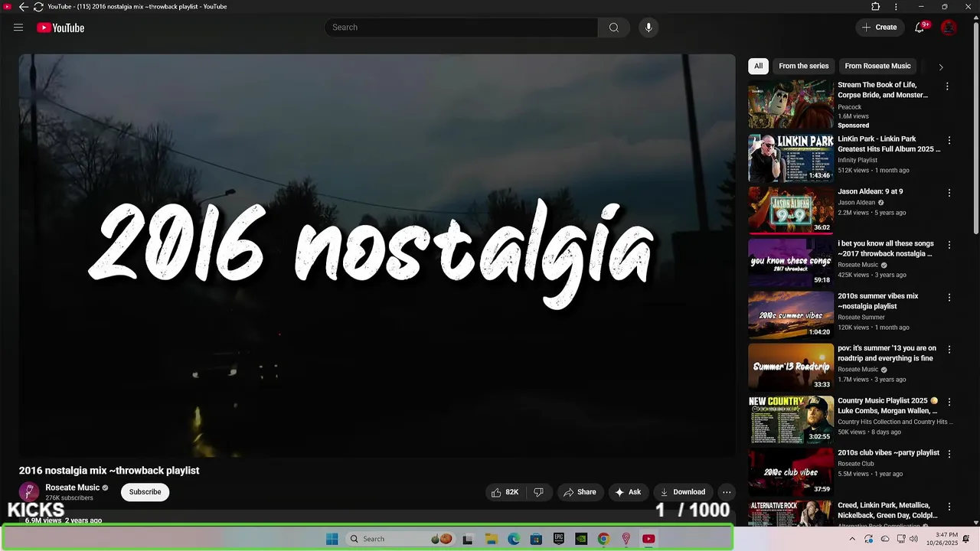Open Summer '13 Roadtrip thumbnail
Viewport: 980px width, 551px height.
(x=791, y=367)
